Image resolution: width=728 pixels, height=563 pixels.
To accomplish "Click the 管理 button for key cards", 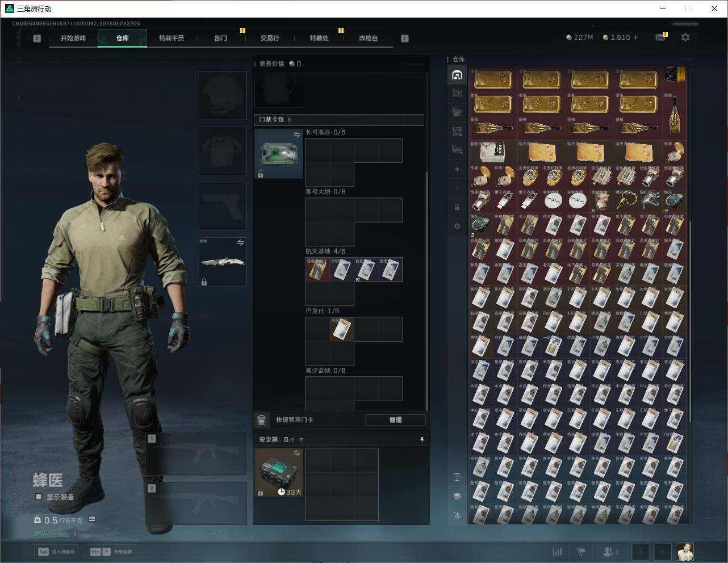I will (395, 420).
